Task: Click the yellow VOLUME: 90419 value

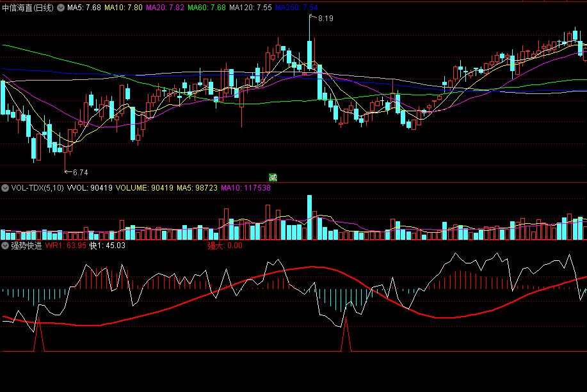Action: point(145,188)
